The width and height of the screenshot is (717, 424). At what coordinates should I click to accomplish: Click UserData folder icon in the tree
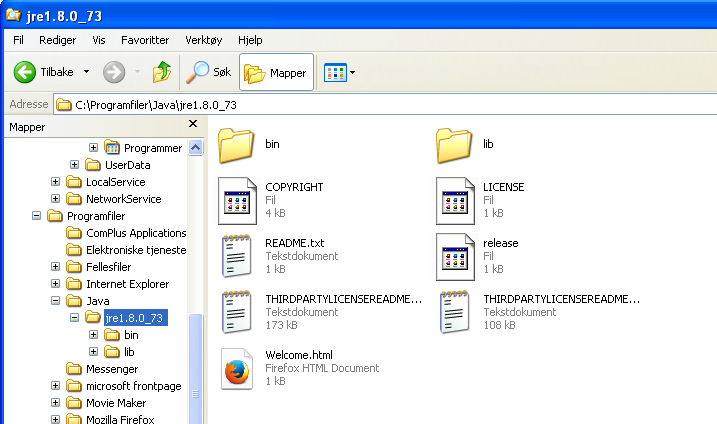(x=93, y=164)
